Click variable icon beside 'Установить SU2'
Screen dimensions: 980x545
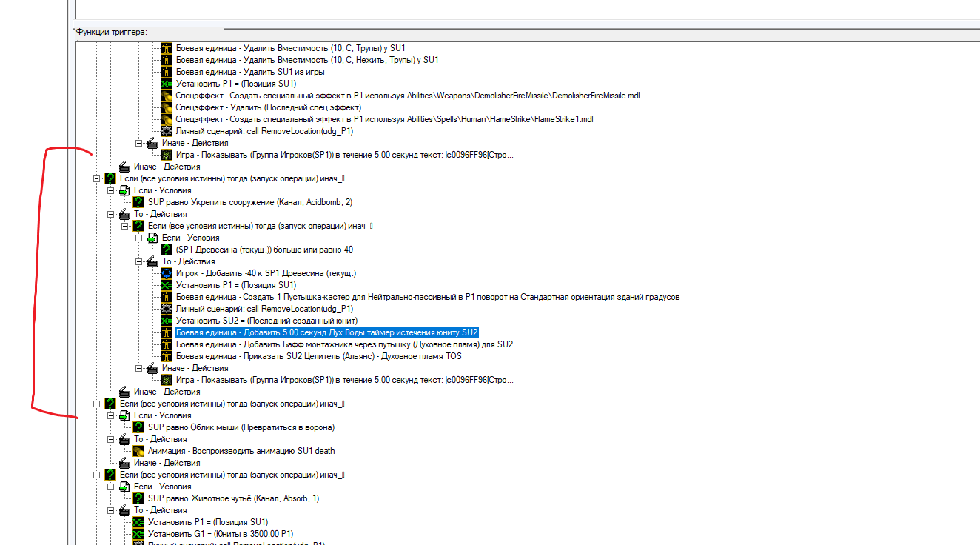[167, 321]
